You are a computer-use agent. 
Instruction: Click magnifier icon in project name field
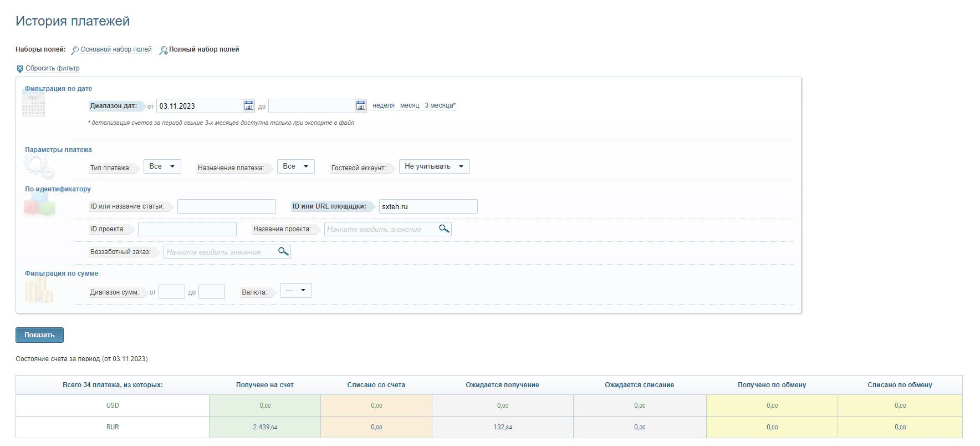coord(444,229)
